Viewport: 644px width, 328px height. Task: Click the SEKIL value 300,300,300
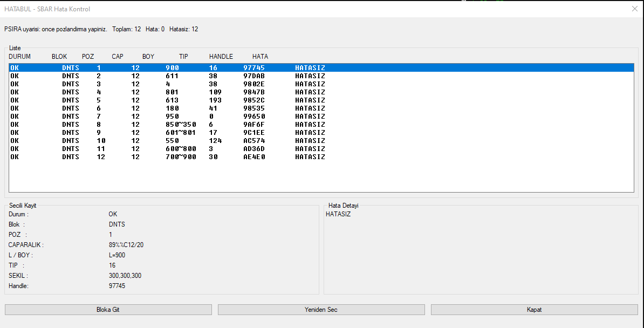pyautogui.click(x=125, y=276)
